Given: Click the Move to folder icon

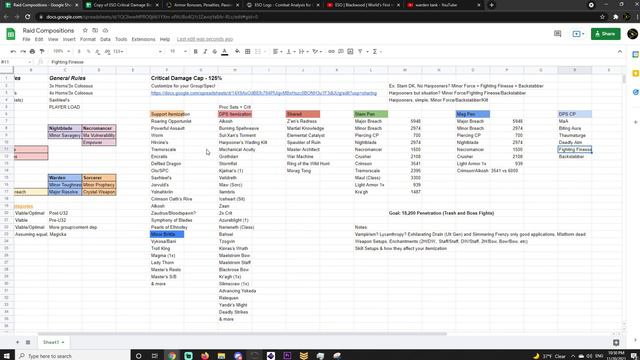Looking at the screenshot, I should click(x=95, y=31).
